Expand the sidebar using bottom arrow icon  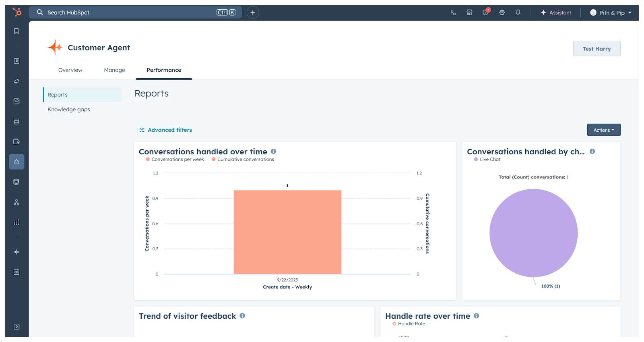[17, 327]
